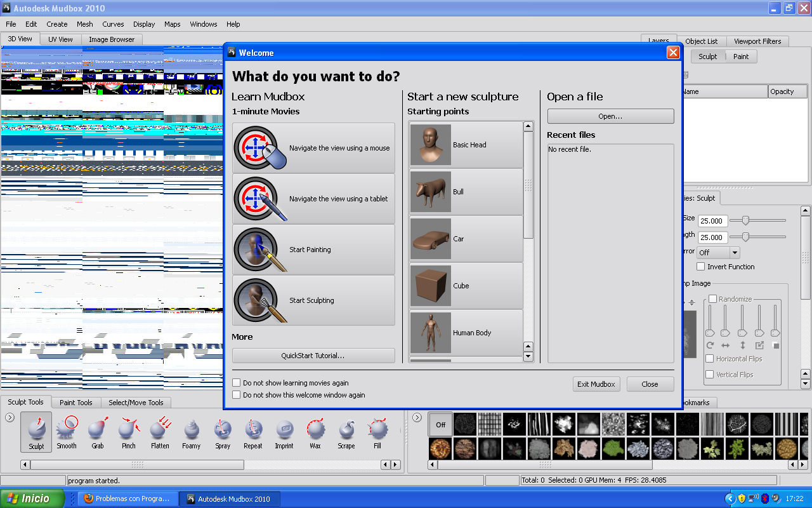812x508 pixels.
Task: Turn the stamp Off in the tray
Action: point(440,425)
